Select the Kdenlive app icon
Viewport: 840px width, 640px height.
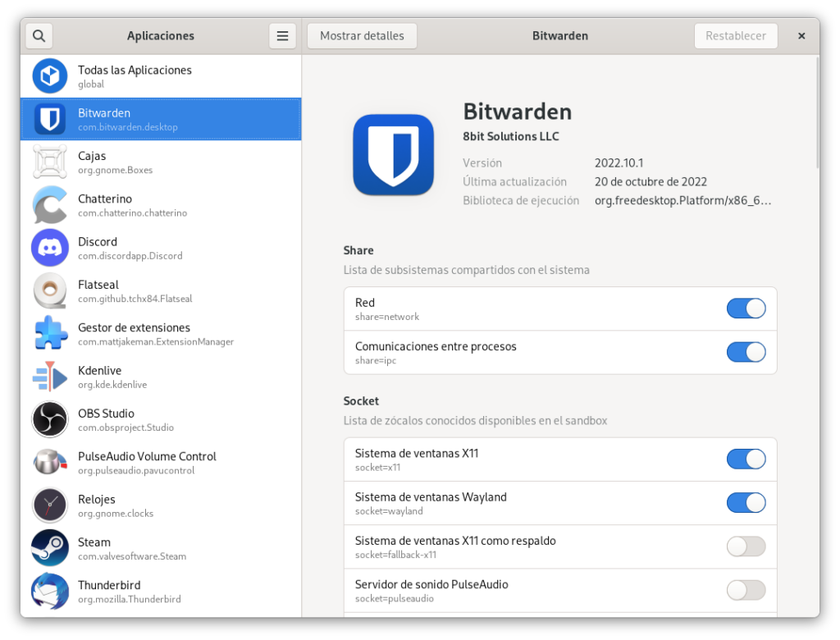click(50, 377)
